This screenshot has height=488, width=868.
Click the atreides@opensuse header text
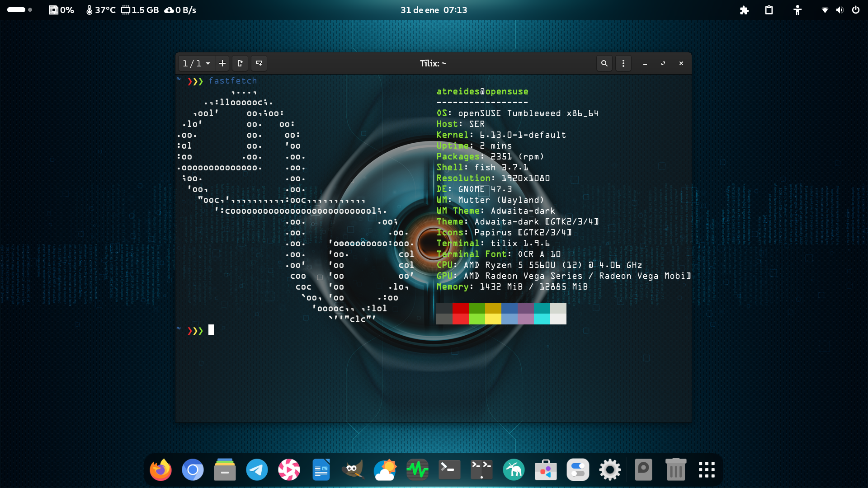tap(482, 91)
